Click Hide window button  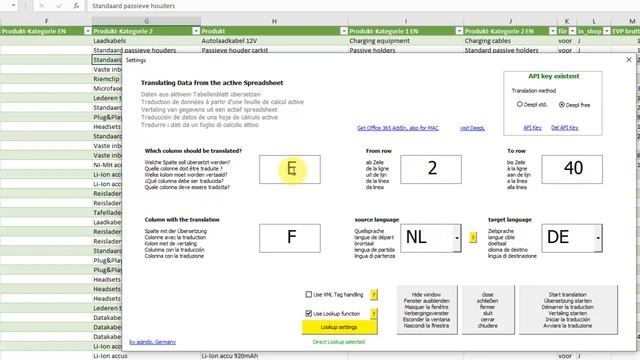coord(427,310)
